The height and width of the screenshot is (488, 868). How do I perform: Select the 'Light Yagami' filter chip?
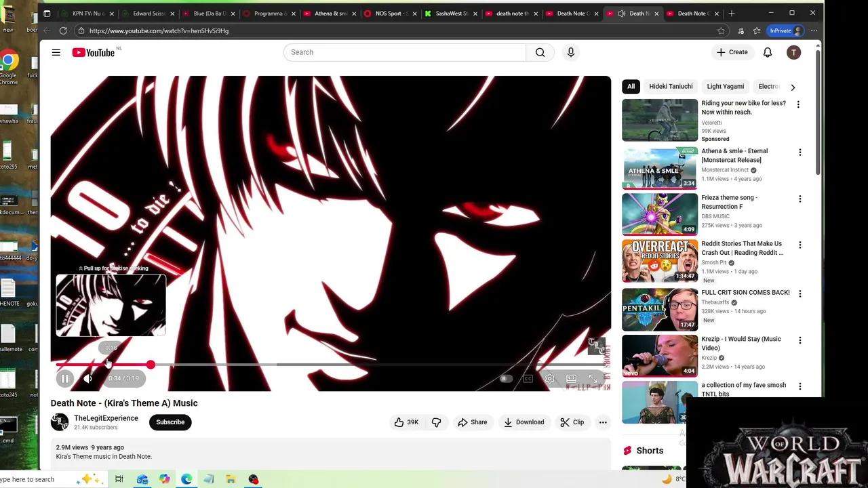pyautogui.click(x=725, y=87)
